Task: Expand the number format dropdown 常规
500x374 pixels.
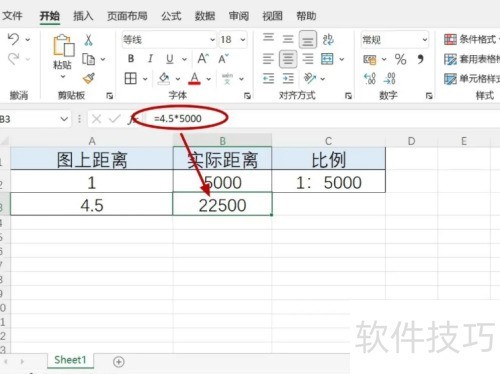Action: 394,40
